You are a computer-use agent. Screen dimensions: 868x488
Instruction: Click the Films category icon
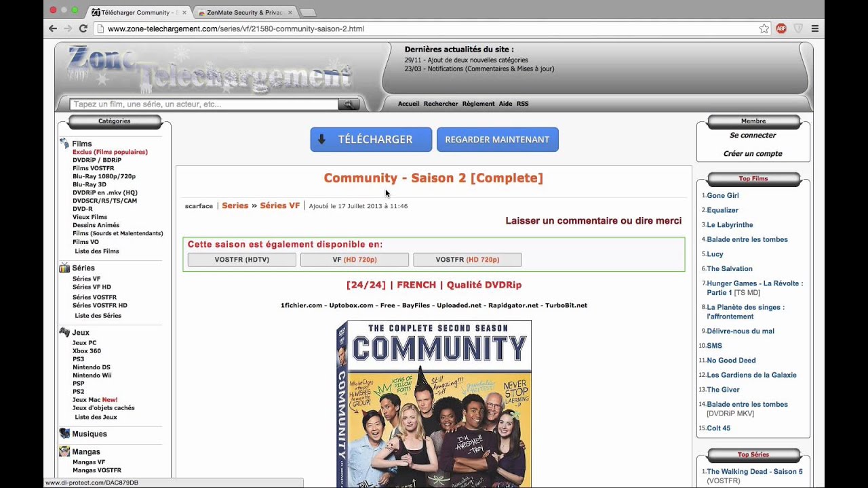[64, 143]
